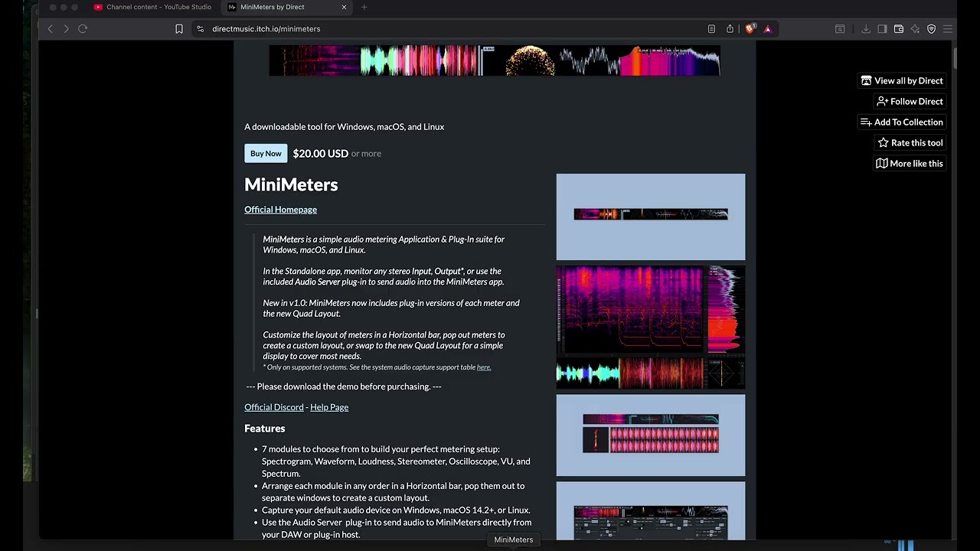The width and height of the screenshot is (980, 551).
Task: Open the bottom settings screenshot thumbnail
Action: coord(651,510)
